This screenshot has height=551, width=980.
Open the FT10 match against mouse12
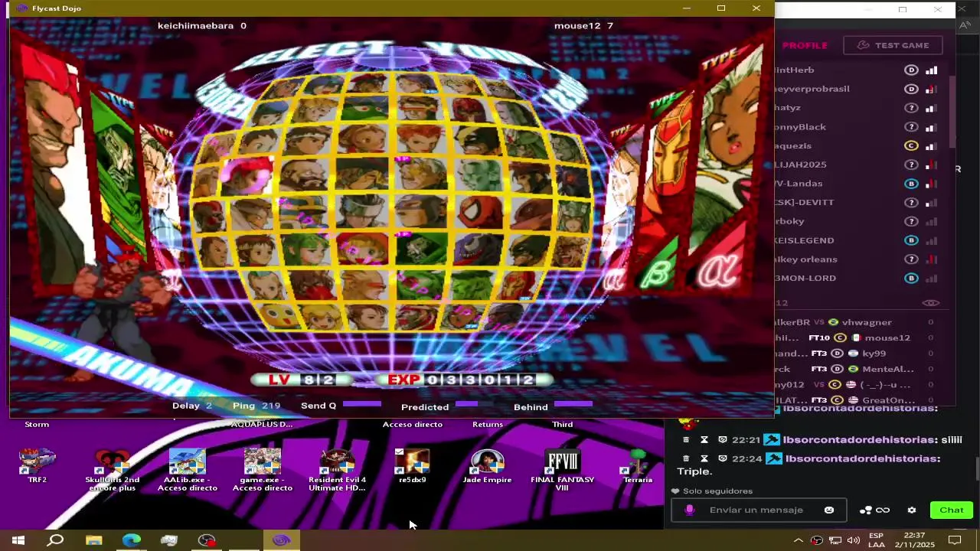856,337
